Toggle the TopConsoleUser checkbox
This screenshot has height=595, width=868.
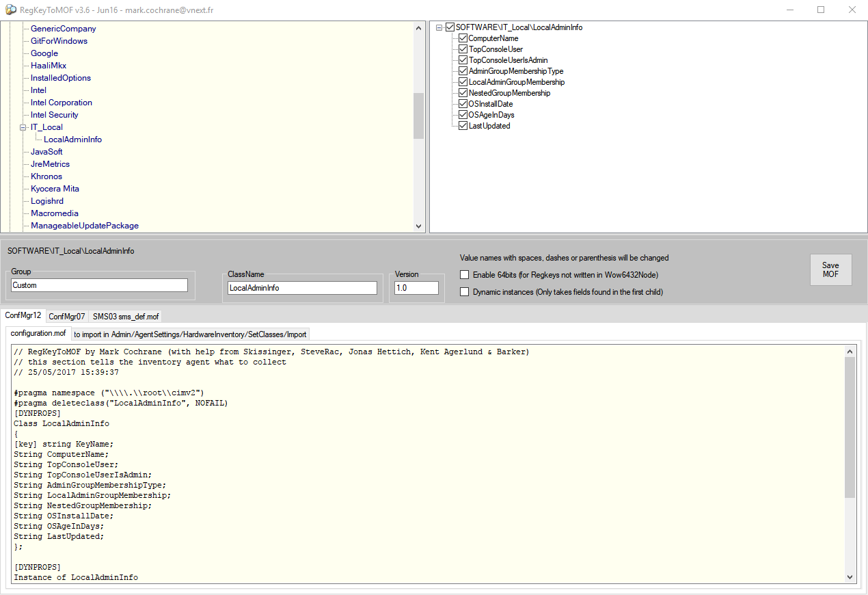click(463, 49)
